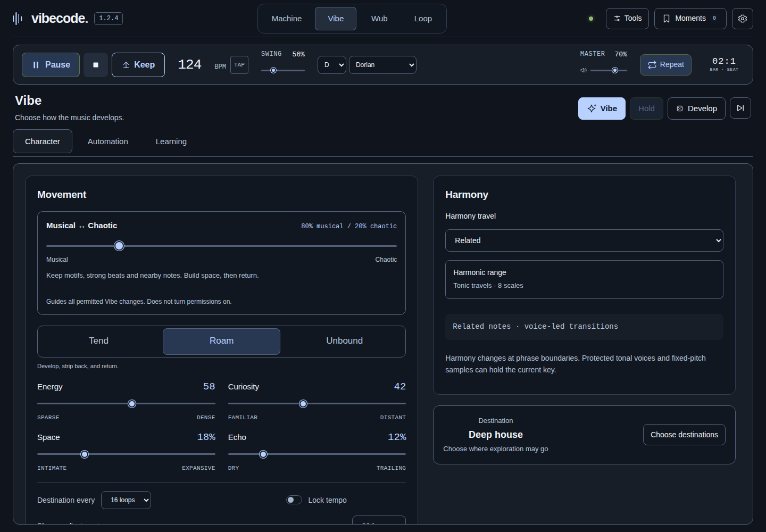The height and width of the screenshot is (532, 766).
Task: Skip forward with the next-step icon button
Action: tap(740, 108)
